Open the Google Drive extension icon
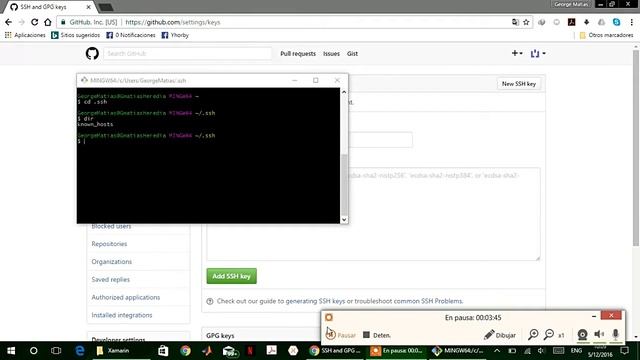This screenshot has width=640, height=360. tap(601, 22)
